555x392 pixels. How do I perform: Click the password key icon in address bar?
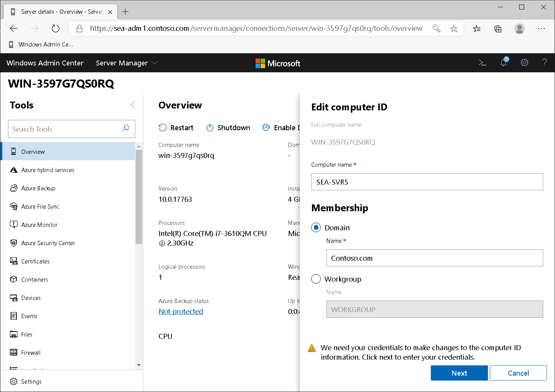click(x=437, y=29)
